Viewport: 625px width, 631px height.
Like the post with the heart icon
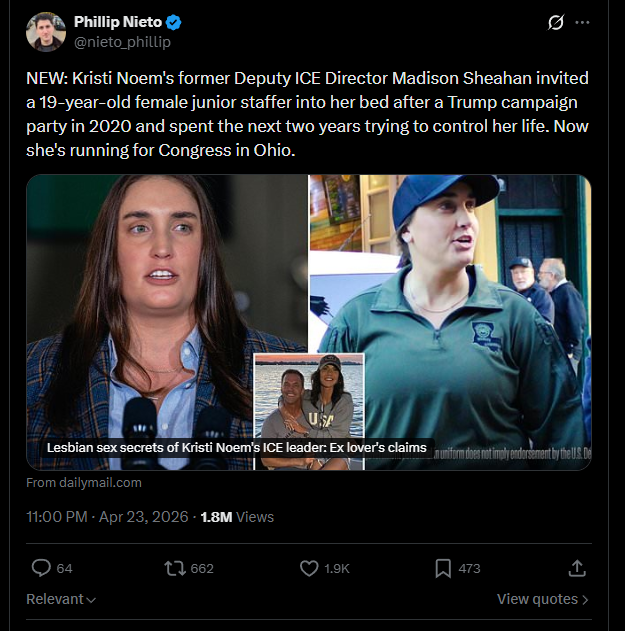[309, 568]
